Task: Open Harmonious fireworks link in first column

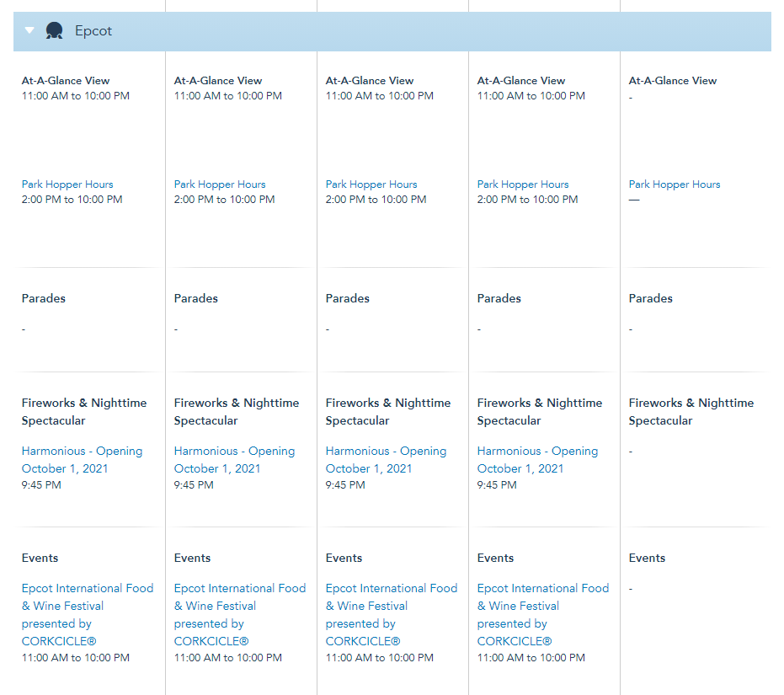Action: (x=82, y=459)
